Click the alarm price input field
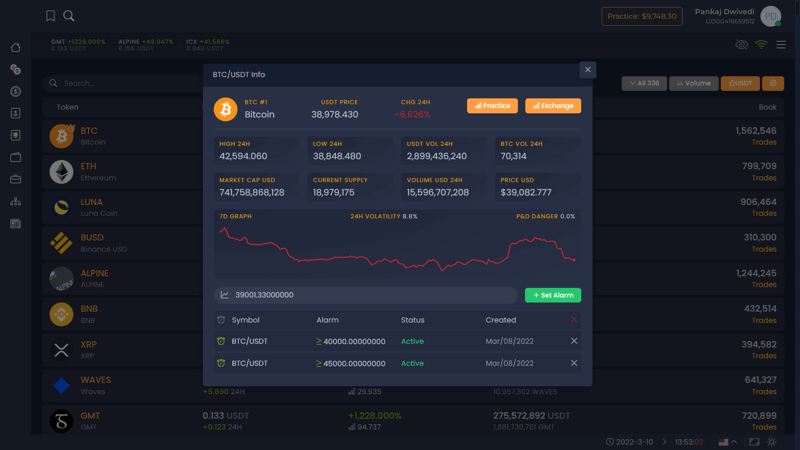800x450 pixels. tap(366, 295)
